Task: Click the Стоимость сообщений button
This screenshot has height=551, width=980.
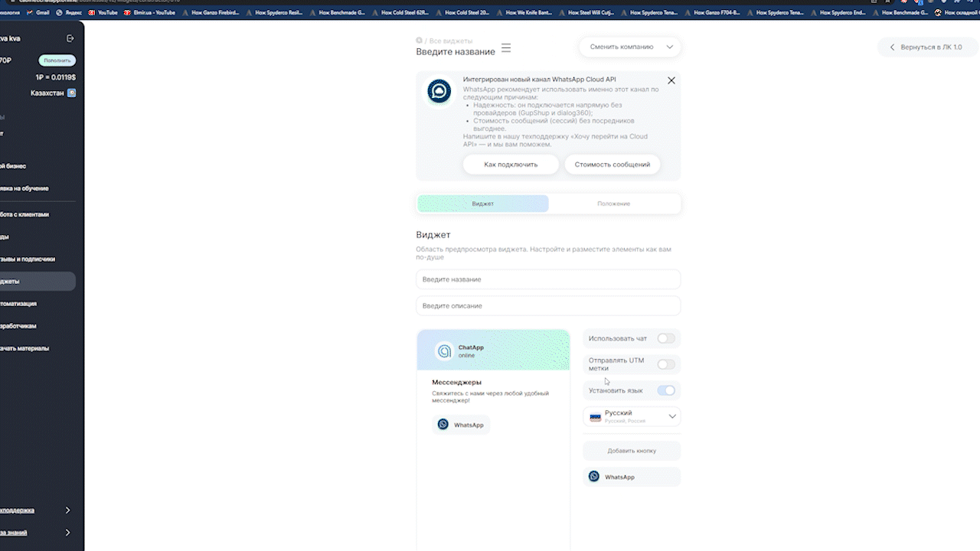Action: 612,165
